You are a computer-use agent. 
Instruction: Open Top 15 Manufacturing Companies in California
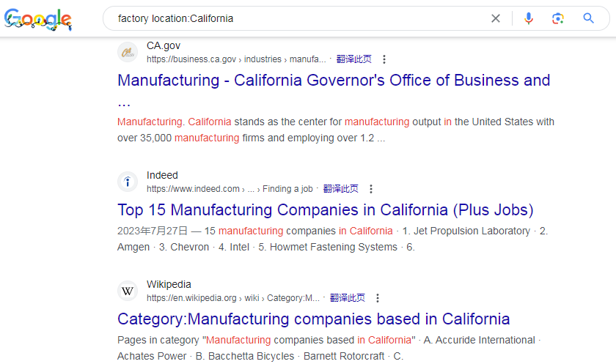click(x=326, y=210)
